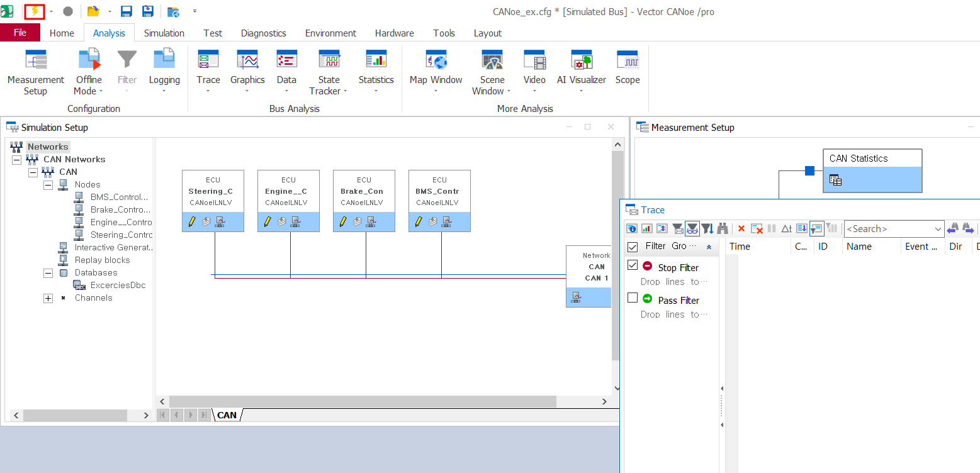Open the Trace window from the ribbon
Screen dimensions: 980x473
coord(208,72)
